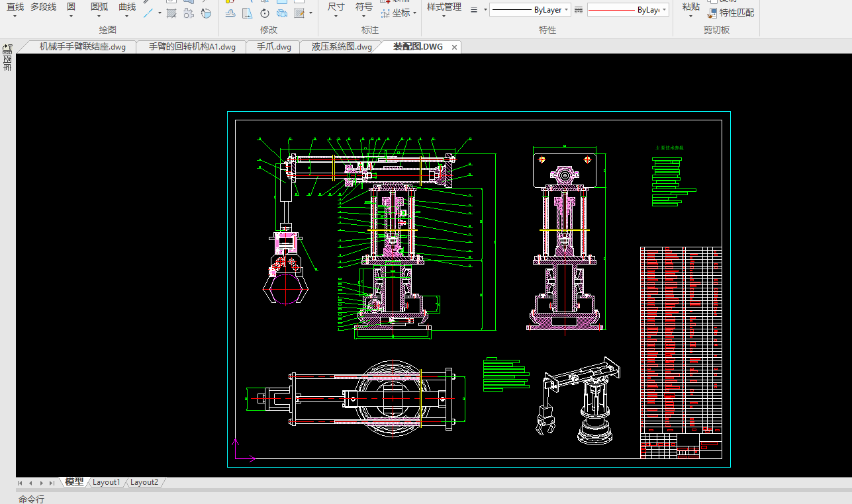Image resolution: width=852 pixels, height=504 pixels.
Task: Click the 圆弧 (Arc) tool
Action: (99, 7)
